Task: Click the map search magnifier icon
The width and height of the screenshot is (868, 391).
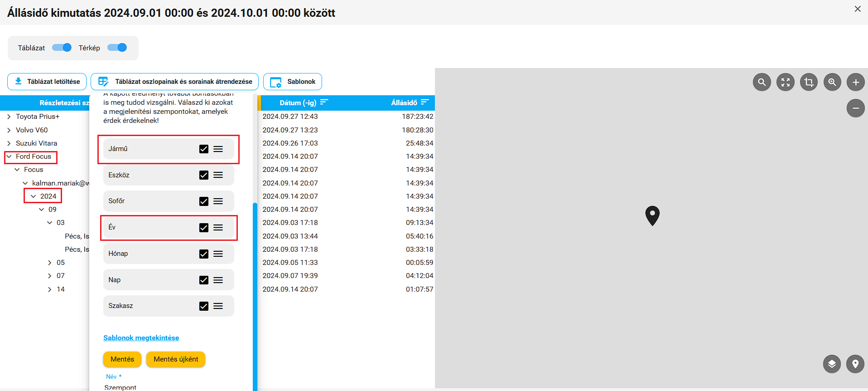Action: [x=762, y=82]
